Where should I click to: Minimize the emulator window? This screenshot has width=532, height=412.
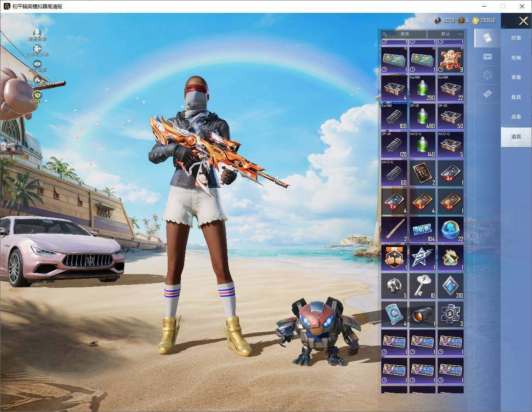tap(484, 6)
